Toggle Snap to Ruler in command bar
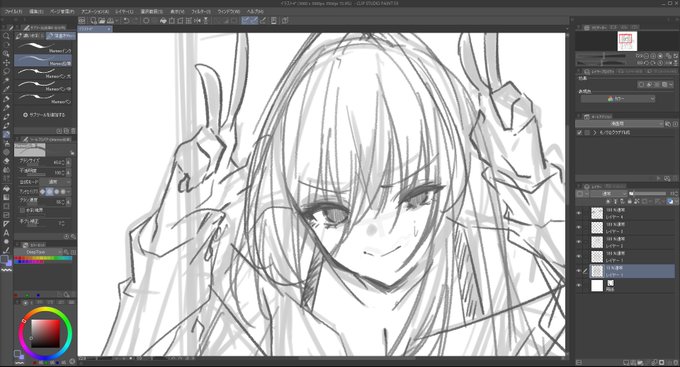This screenshot has width=680, height=367. (x=245, y=20)
